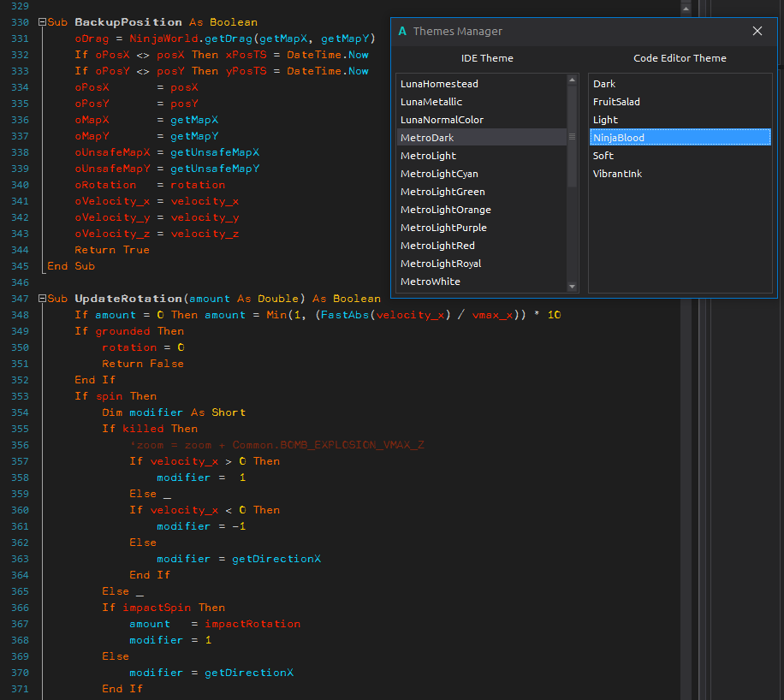Viewport: 784px width, 700px height.
Task: Collapse the UpdateRotation sub fold marker
Action: tap(42, 298)
